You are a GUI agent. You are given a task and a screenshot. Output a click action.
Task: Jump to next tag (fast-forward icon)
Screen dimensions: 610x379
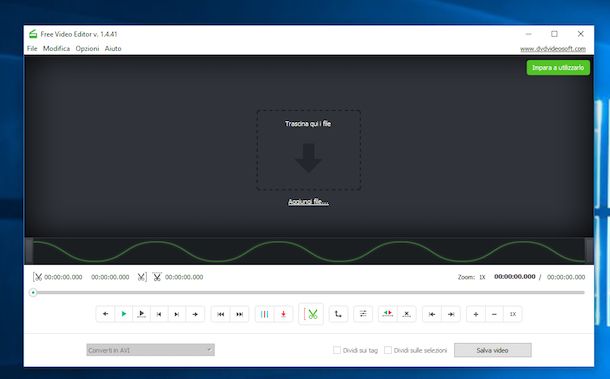[239, 314]
